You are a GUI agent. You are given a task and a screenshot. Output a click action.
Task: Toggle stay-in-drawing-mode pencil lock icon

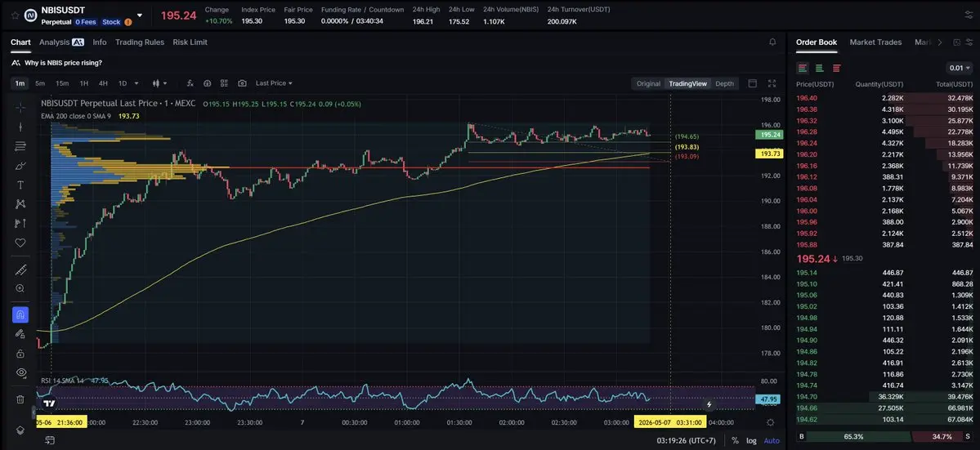point(20,334)
